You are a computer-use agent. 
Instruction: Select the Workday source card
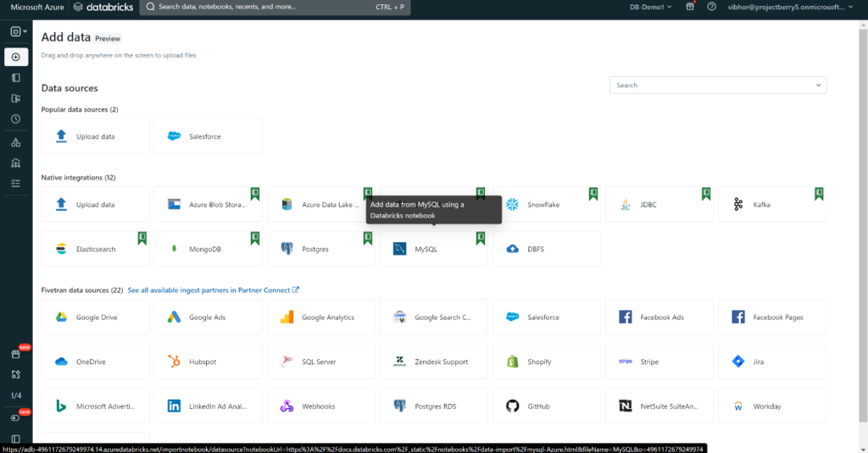(772, 406)
